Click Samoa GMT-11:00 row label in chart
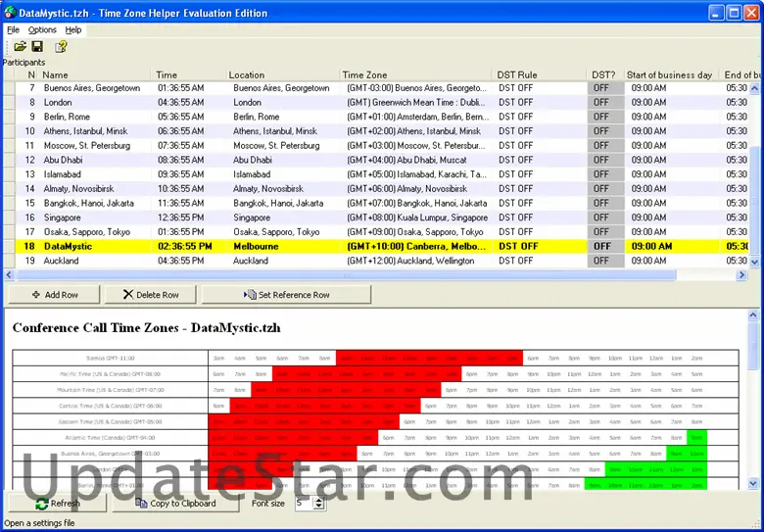 tap(110, 358)
